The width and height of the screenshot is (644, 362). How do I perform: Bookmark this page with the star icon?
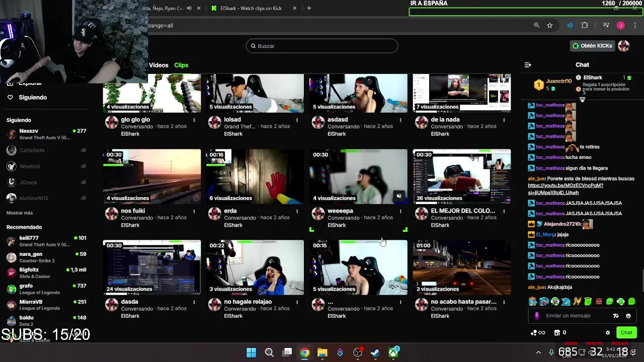coord(550,25)
